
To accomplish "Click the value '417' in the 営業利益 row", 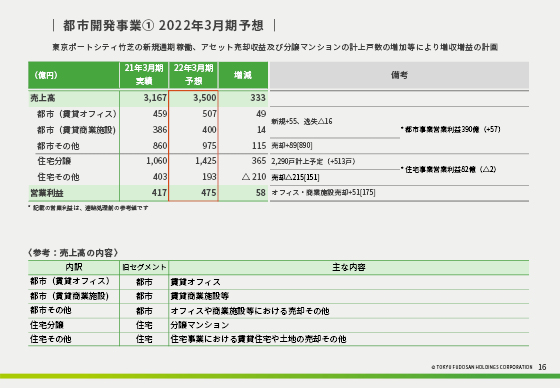I will point(159,193).
